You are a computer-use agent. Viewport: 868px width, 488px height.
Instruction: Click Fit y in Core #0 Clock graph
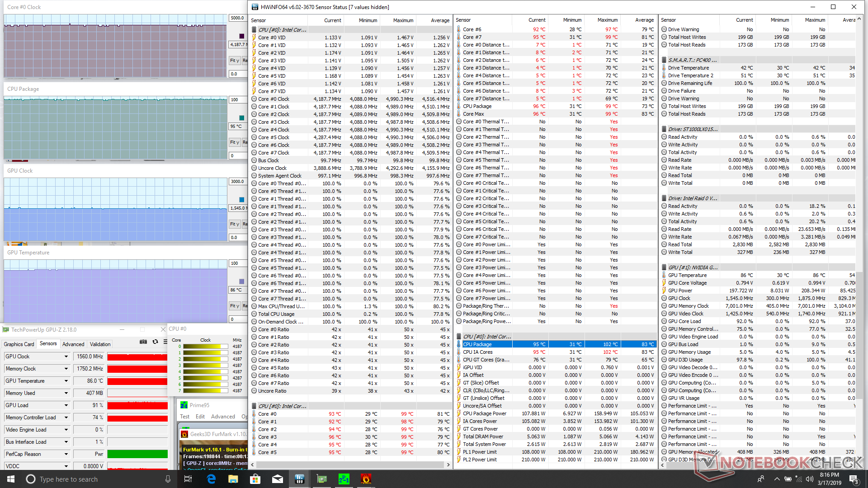[x=234, y=61]
